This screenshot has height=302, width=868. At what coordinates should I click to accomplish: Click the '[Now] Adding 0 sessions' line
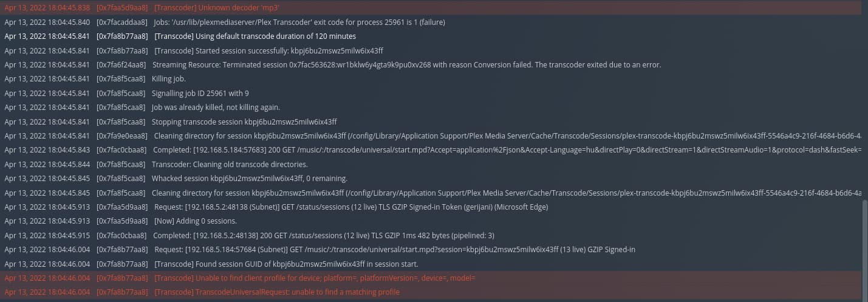pyautogui.click(x=431, y=221)
